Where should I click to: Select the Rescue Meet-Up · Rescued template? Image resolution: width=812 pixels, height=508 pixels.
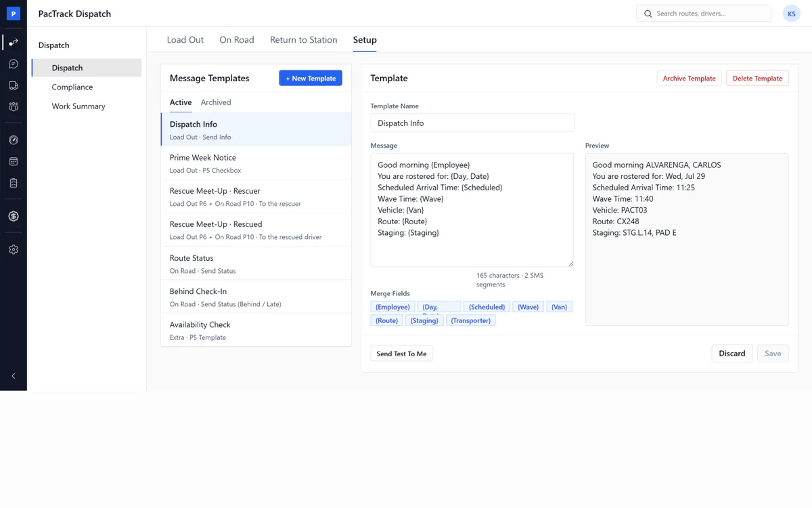coord(256,230)
